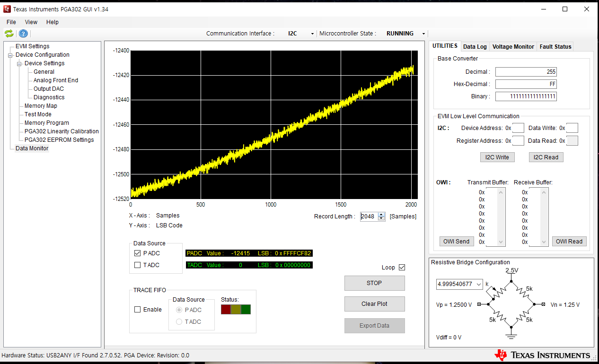Uncheck the Loop checkbox
Viewport: 599px width, 364px height.
point(402,268)
